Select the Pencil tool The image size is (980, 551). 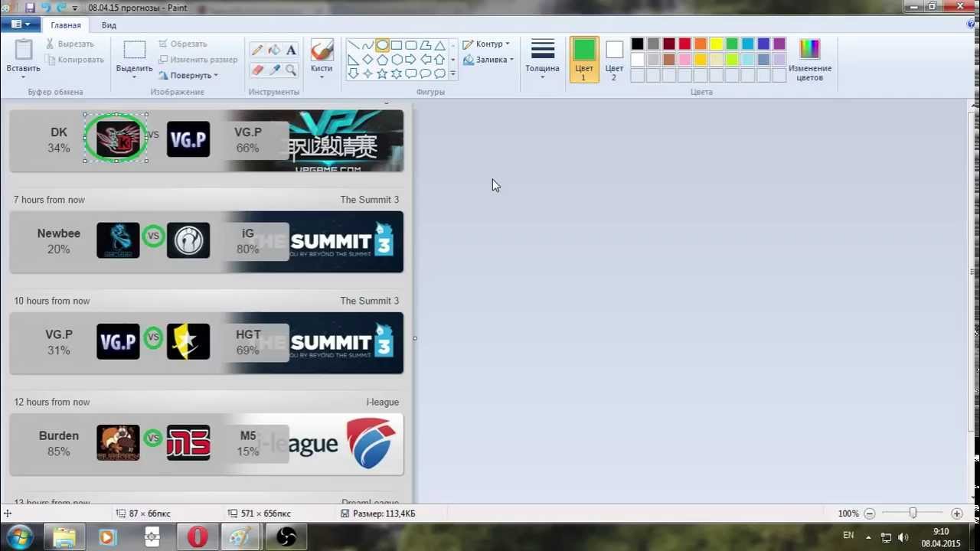click(x=257, y=50)
